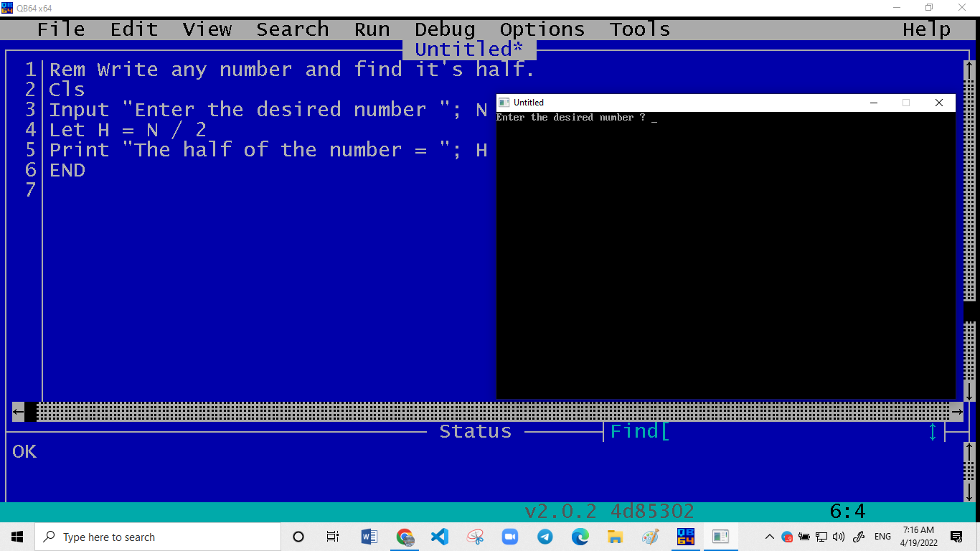Viewport: 980px width, 551px height.
Task: Click editor vertical scrollbar up arrow
Action: point(969,70)
